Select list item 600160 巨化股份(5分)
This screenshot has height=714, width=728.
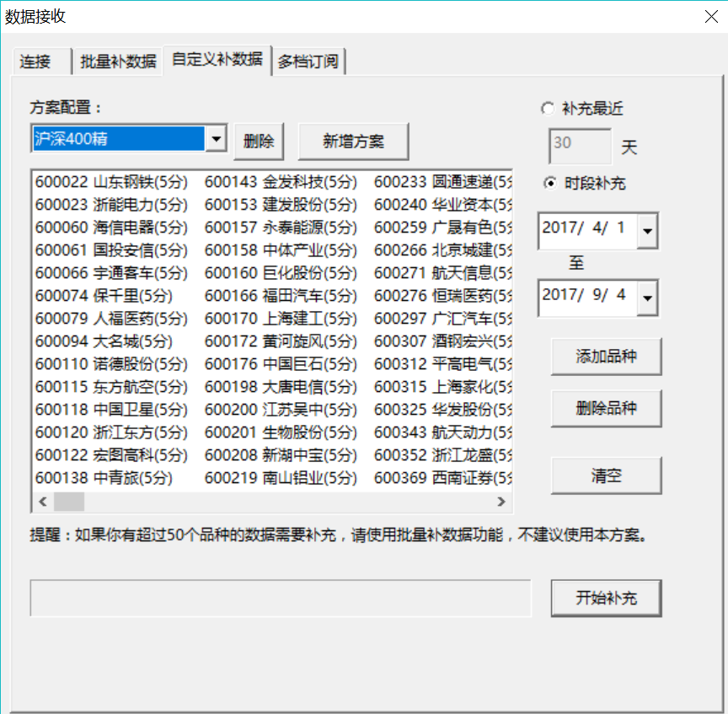281,272
